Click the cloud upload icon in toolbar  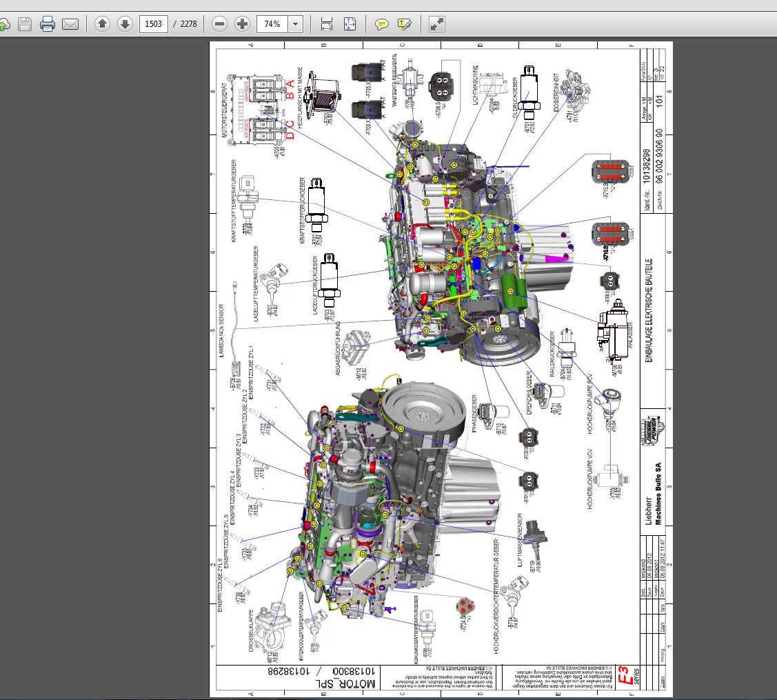pos(4,24)
